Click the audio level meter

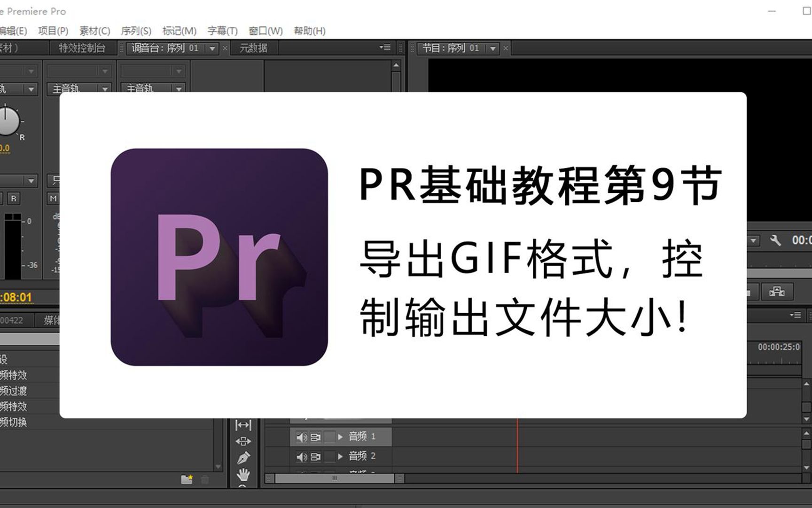point(13,247)
